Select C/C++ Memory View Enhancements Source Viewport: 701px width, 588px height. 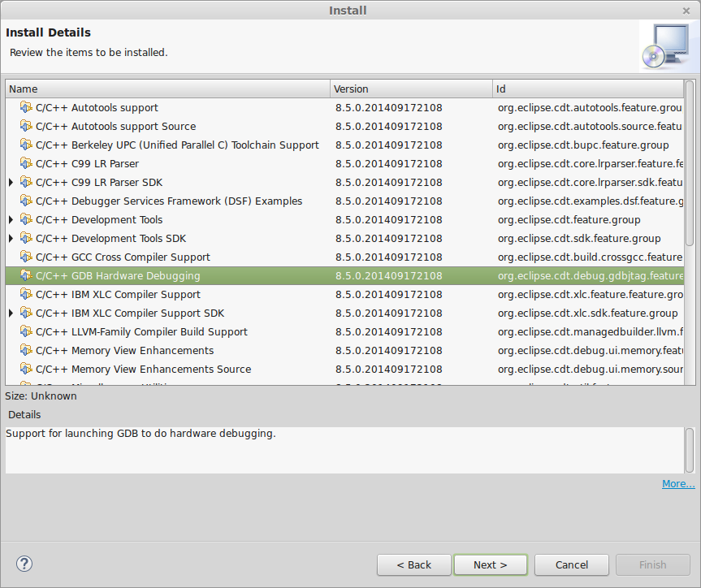[x=344, y=370]
